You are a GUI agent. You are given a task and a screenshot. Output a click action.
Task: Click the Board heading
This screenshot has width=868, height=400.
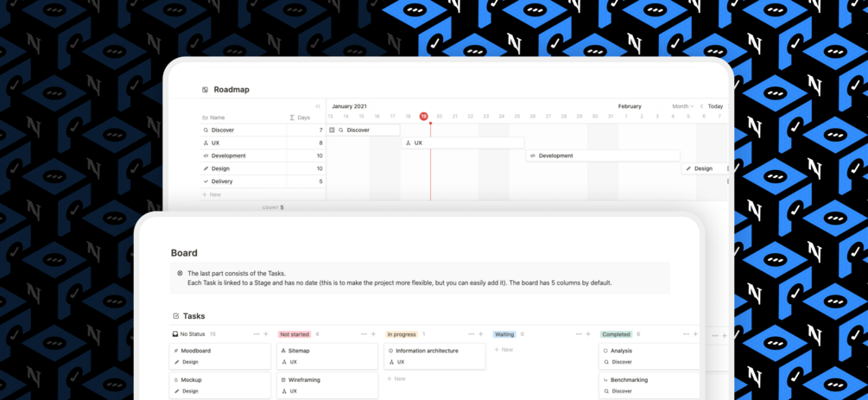184,253
